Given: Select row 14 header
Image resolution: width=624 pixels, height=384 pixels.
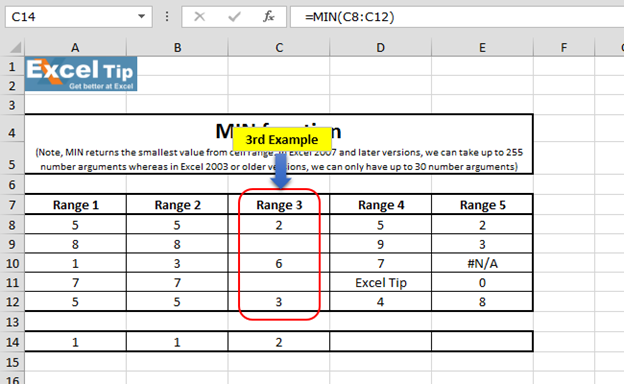Looking at the screenshot, I should click(x=12, y=342).
